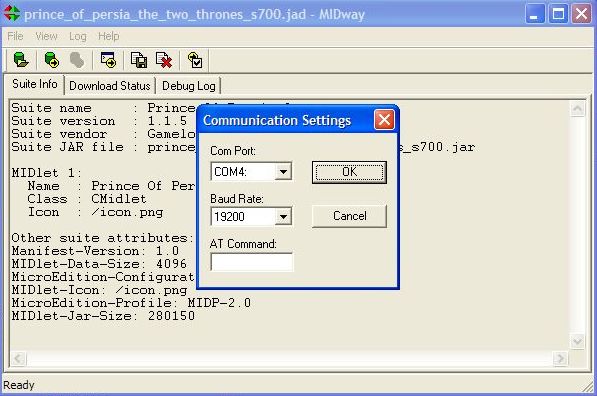597x396 pixels.
Task: Click the 'Suite name' line
Action: (x=104, y=108)
